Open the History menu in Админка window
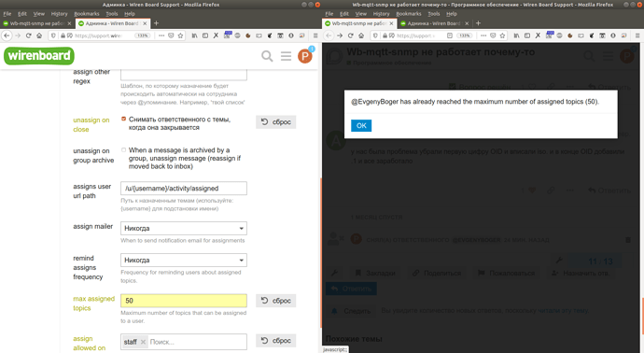The width and height of the screenshot is (644, 353). [59, 14]
